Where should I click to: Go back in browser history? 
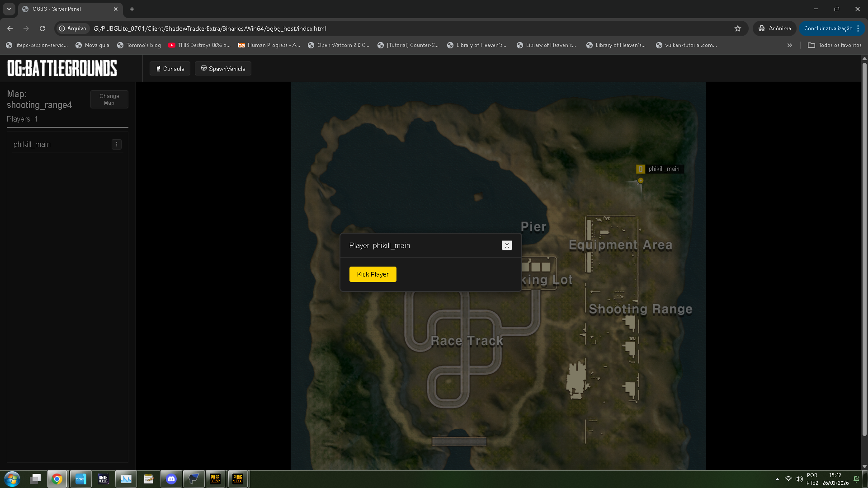10,28
